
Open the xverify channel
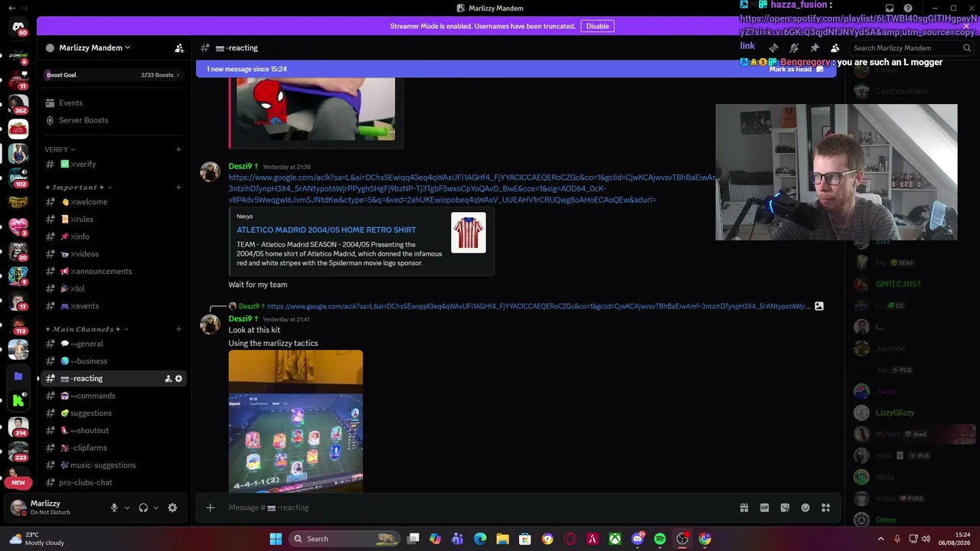point(113,164)
